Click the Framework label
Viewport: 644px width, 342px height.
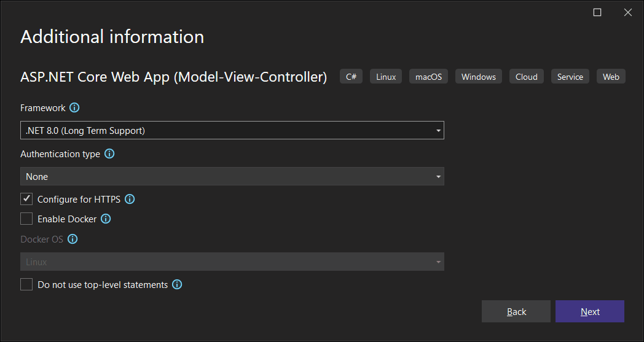[43, 108]
